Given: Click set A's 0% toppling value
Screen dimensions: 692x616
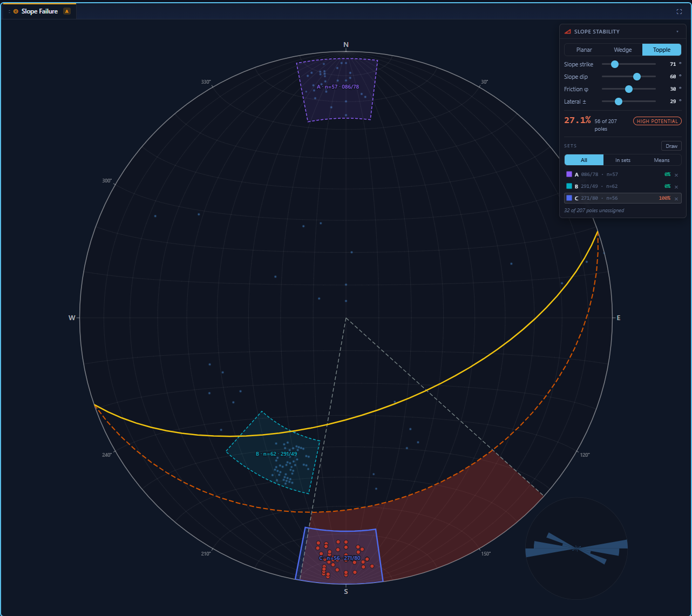Looking at the screenshot, I should 667,174.
